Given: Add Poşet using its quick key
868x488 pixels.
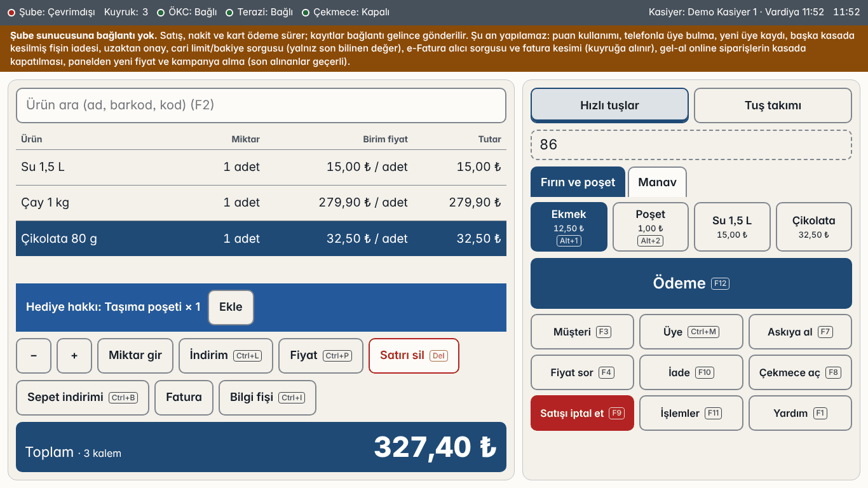Looking at the screenshot, I should point(651,227).
